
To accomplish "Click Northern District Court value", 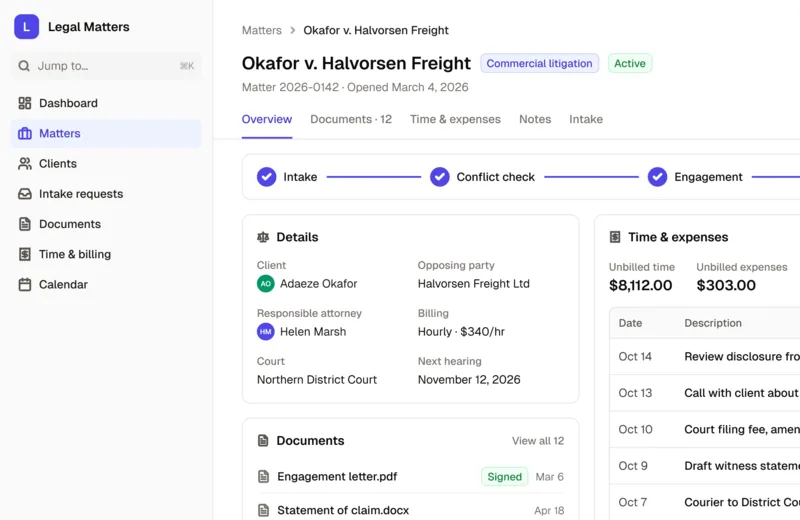I will (x=317, y=380).
